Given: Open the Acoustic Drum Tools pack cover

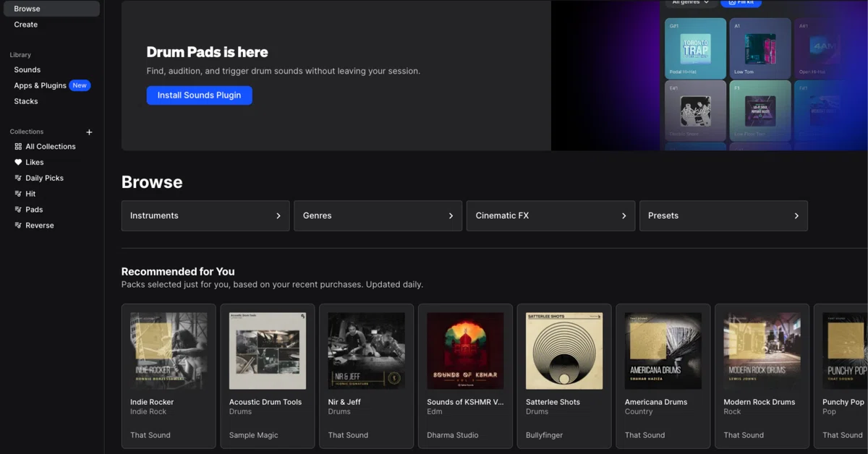Looking at the screenshot, I should click(268, 351).
